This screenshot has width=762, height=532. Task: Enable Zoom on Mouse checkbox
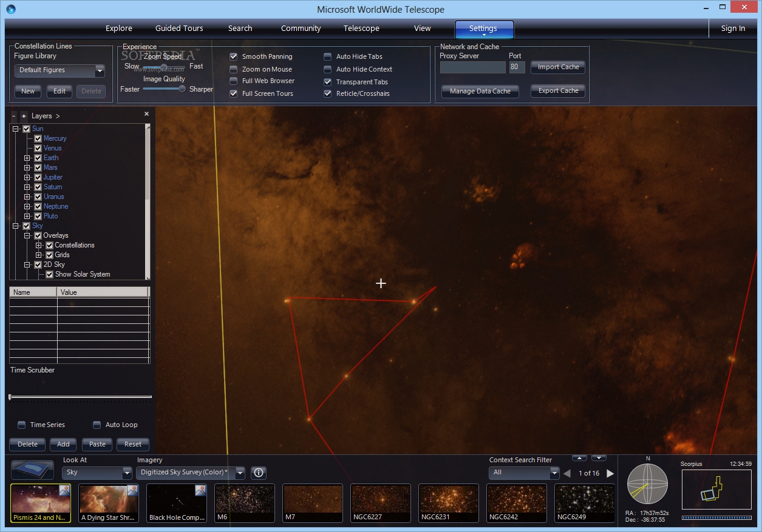pos(234,69)
